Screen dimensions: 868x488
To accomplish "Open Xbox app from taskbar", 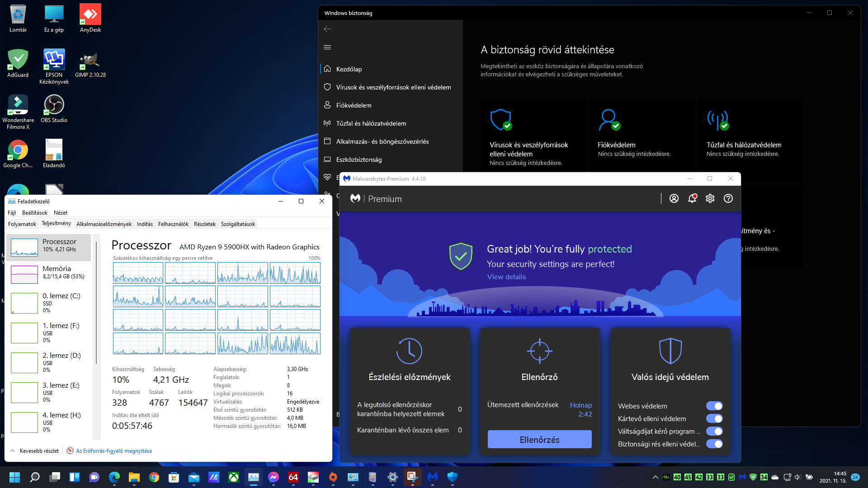I will tap(234, 477).
